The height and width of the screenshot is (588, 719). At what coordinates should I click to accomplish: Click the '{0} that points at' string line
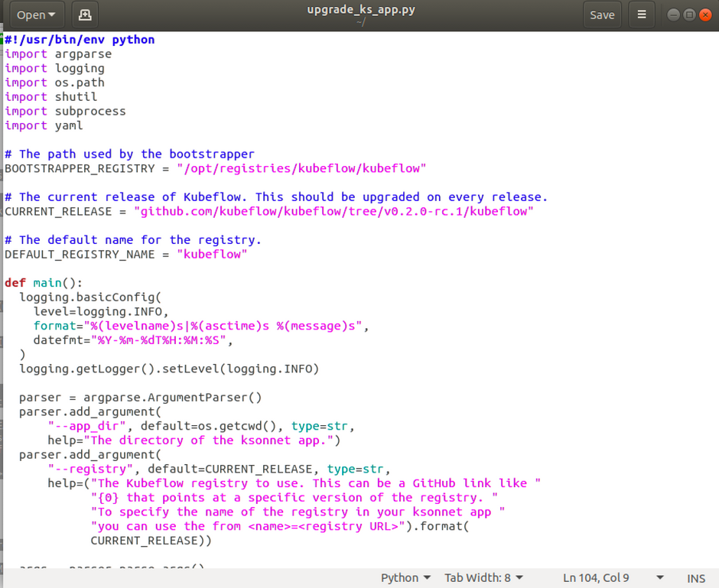coord(294,498)
